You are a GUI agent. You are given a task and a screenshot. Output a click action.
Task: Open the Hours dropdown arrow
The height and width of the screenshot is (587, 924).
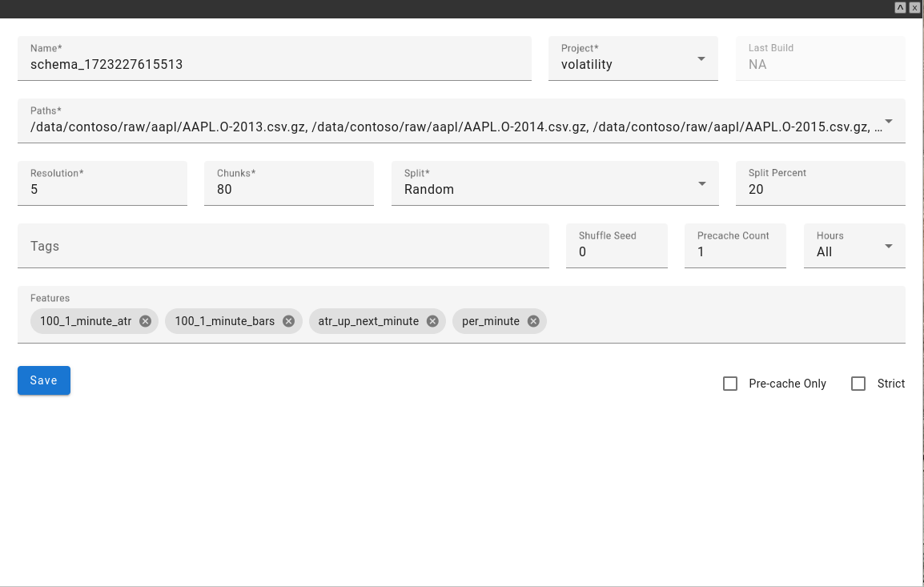point(889,246)
